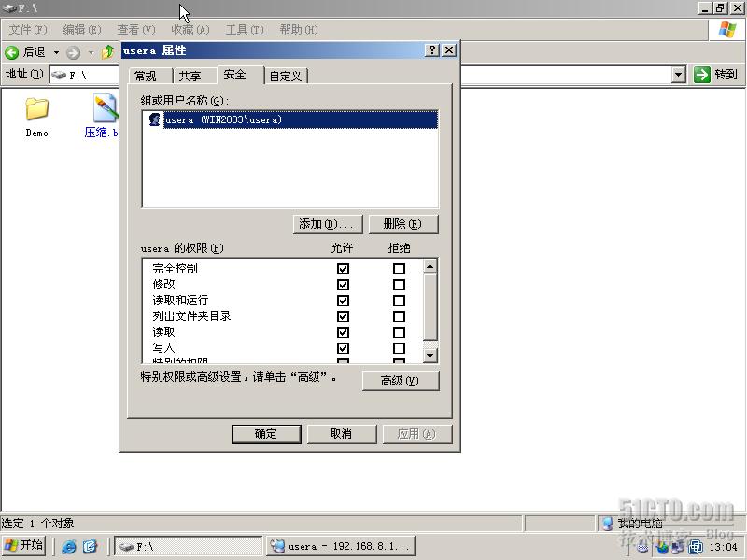Check Deny box for 读取和运行
The width and height of the screenshot is (747, 560).
coord(400,301)
